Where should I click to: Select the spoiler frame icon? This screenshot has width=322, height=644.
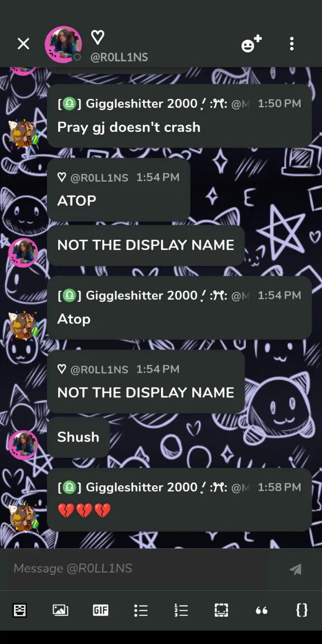221,610
